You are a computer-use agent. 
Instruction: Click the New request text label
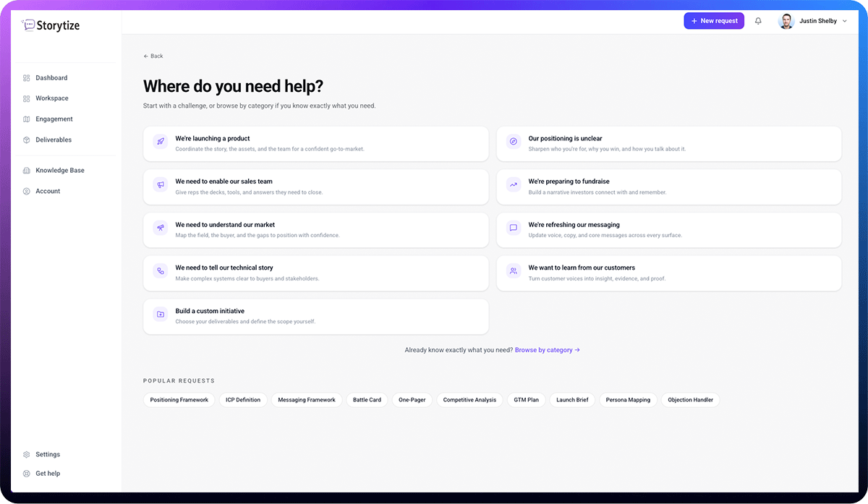tap(719, 21)
